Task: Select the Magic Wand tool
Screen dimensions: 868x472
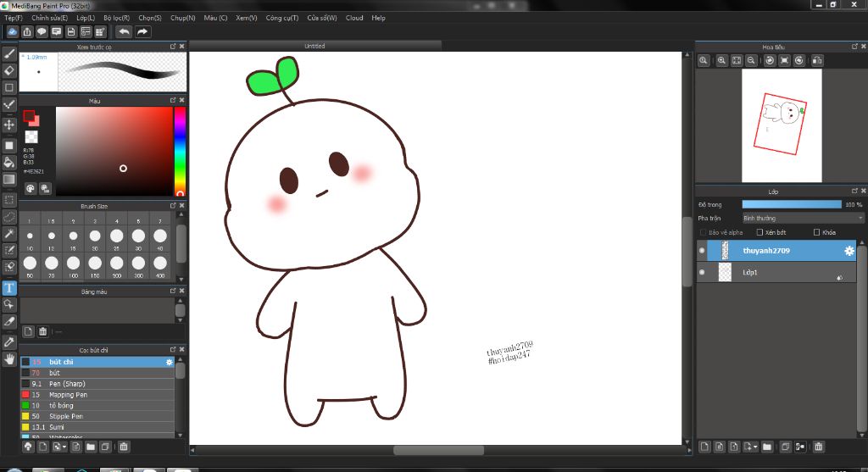Action: pos(8,234)
